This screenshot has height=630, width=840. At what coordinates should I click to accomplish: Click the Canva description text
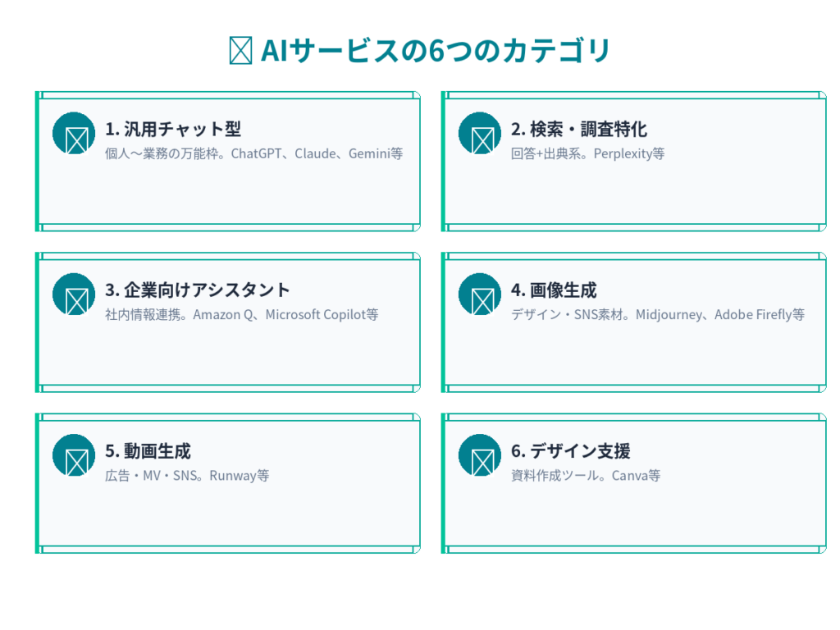586,475
